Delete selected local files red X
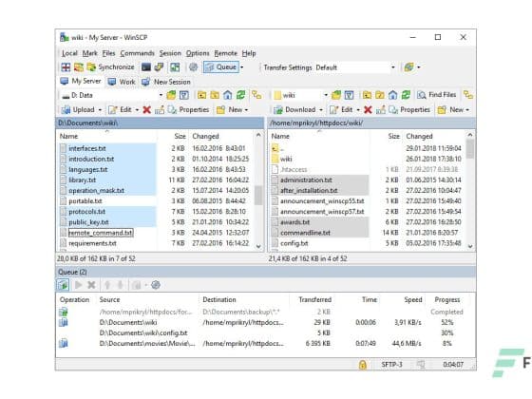The image size is (532, 399). (146, 110)
